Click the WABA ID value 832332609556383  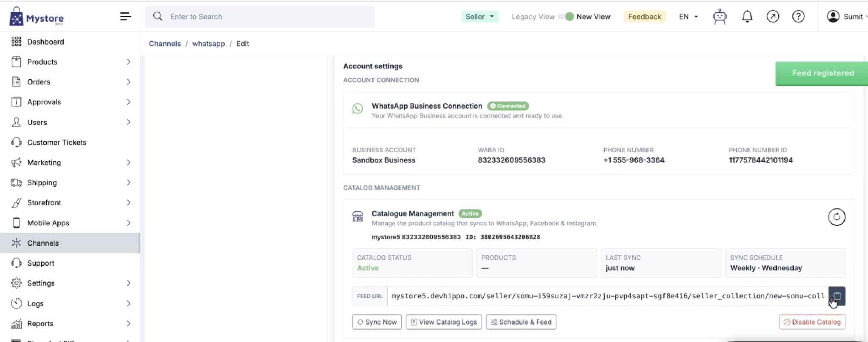click(x=511, y=160)
